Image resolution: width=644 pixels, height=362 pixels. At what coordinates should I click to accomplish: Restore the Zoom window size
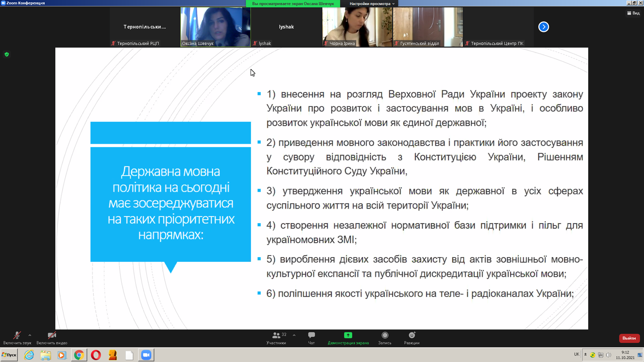tap(634, 3)
